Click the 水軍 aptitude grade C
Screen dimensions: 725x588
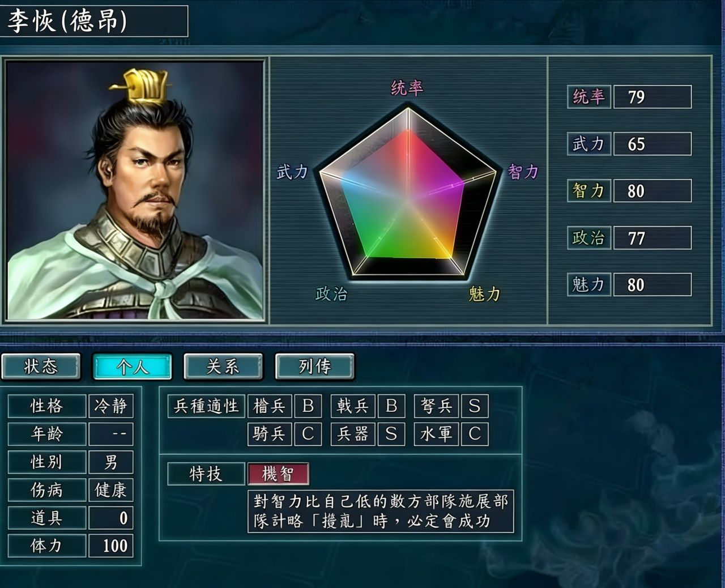coord(475,434)
